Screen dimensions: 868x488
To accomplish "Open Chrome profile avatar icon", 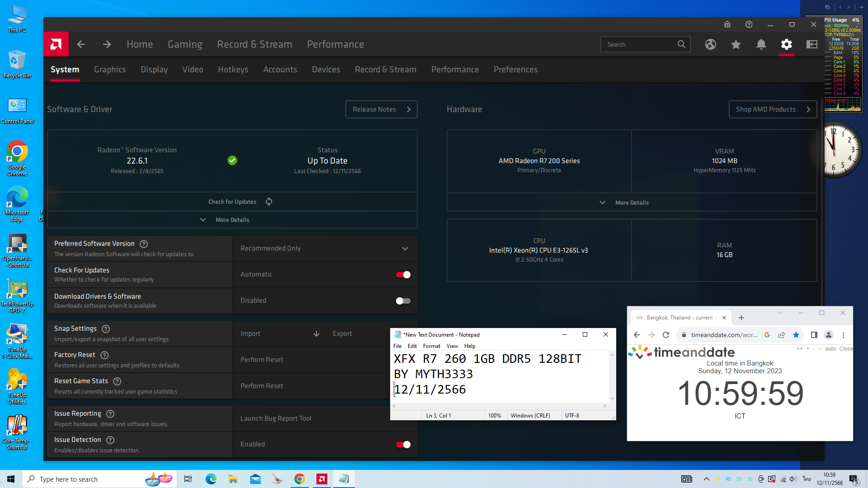I will pos(829,335).
